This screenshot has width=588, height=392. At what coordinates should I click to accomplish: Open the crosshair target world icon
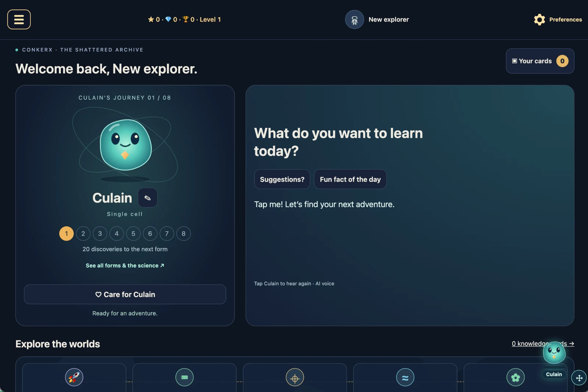[x=295, y=377]
